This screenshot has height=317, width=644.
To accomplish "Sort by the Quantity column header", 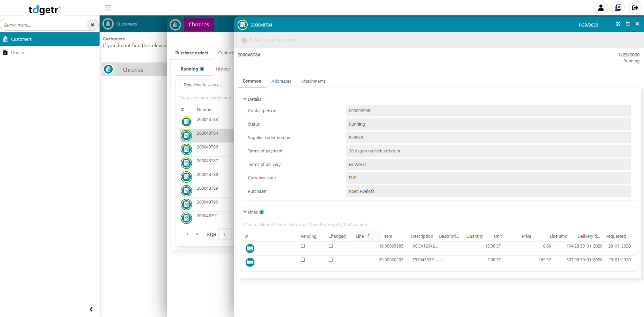I will 475,236.
